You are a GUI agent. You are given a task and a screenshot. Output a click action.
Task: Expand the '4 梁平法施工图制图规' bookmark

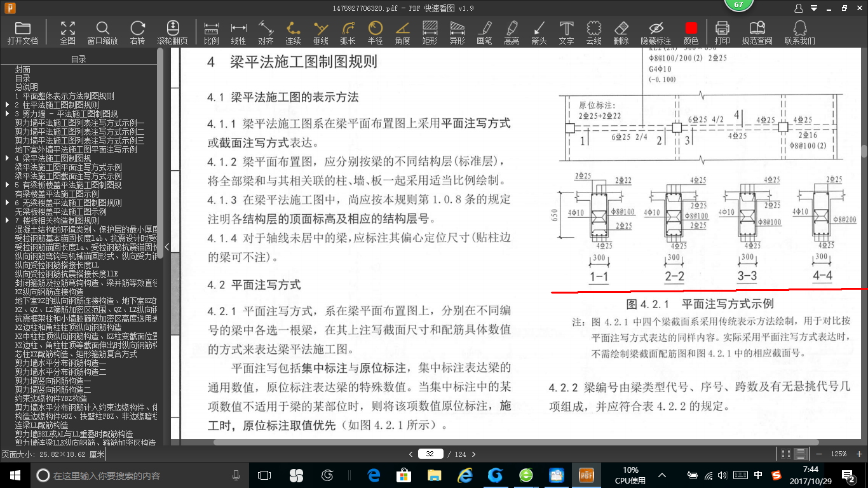click(x=7, y=158)
